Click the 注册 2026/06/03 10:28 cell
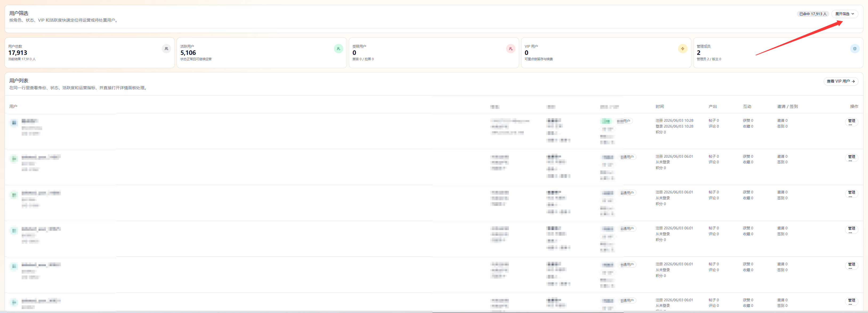Image resolution: width=868 pixels, height=313 pixels. pyautogui.click(x=674, y=120)
